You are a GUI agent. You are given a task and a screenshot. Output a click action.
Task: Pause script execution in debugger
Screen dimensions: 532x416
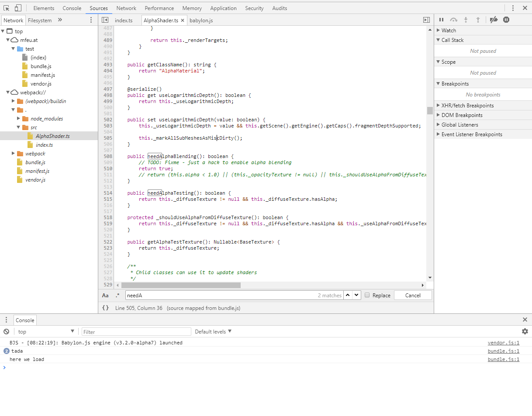click(x=441, y=20)
